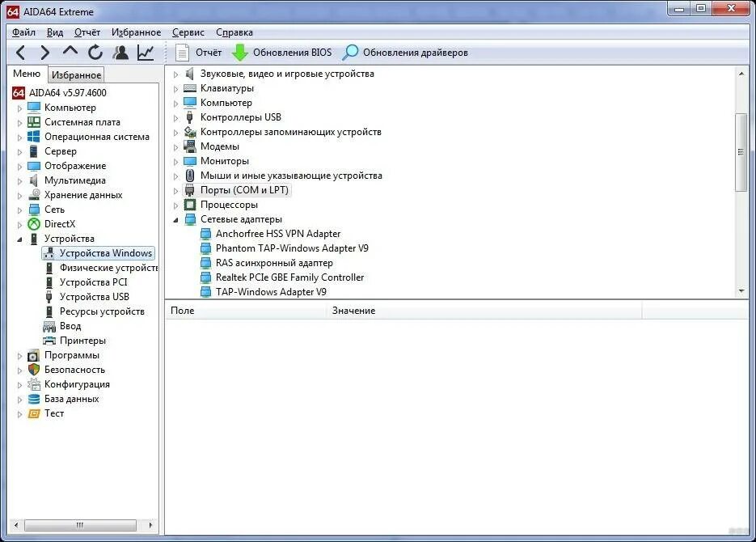Click the Принтеры printer icon
The width and height of the screenshot is (756, 542).
(x=49, y=341)
